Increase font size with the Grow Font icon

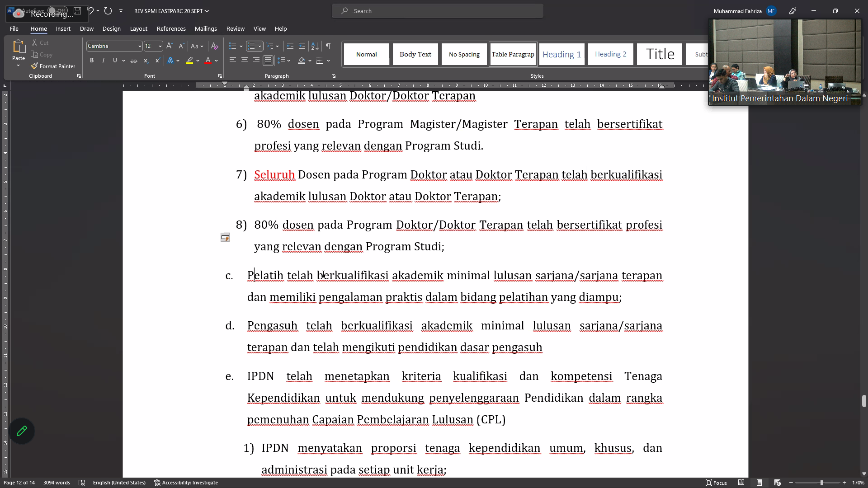tap(170, 46)
